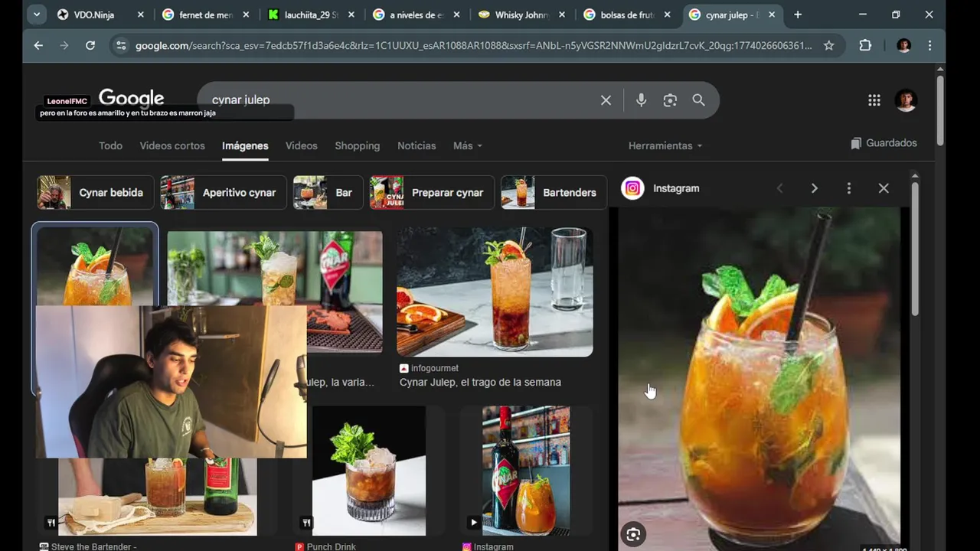The height and width of the screenshot is (551, 980).
Task: Select the Shopping tab
Action: [358, 145]
